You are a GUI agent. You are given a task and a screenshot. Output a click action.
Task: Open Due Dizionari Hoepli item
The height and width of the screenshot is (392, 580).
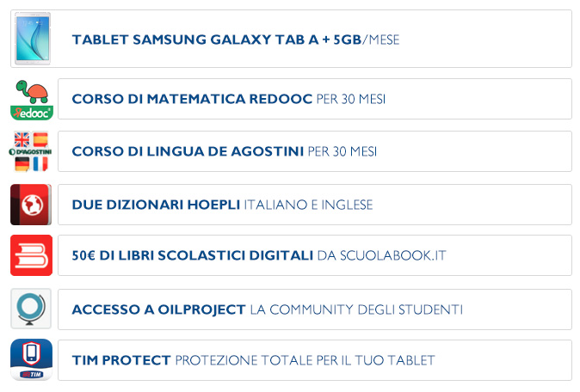[315, 205]
